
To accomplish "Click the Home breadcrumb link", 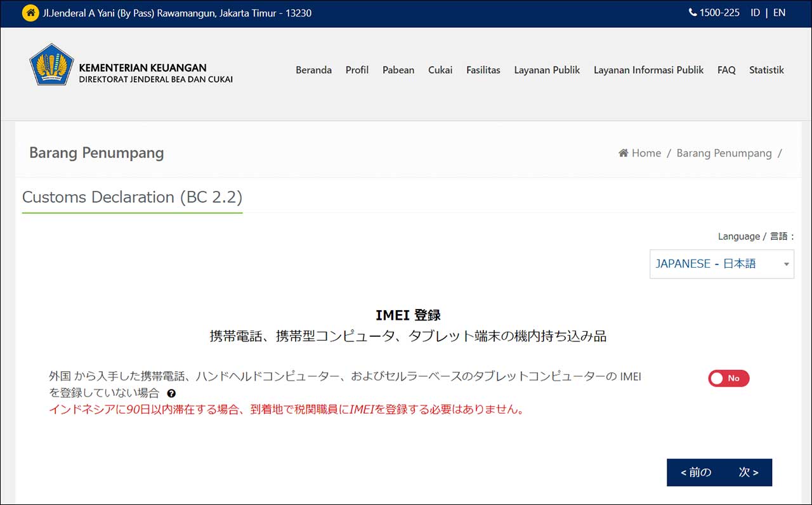I will point(646,153).
